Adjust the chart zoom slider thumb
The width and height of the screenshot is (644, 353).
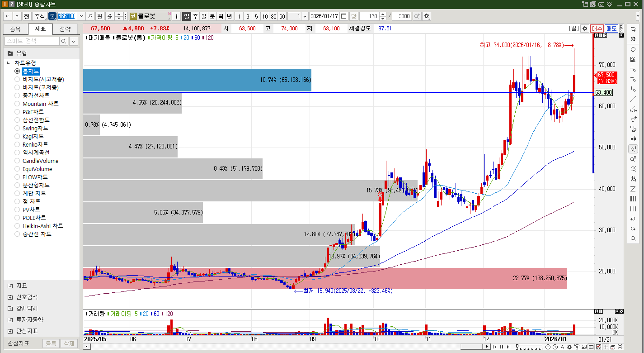pyautogui.click(x=518, y=347)
